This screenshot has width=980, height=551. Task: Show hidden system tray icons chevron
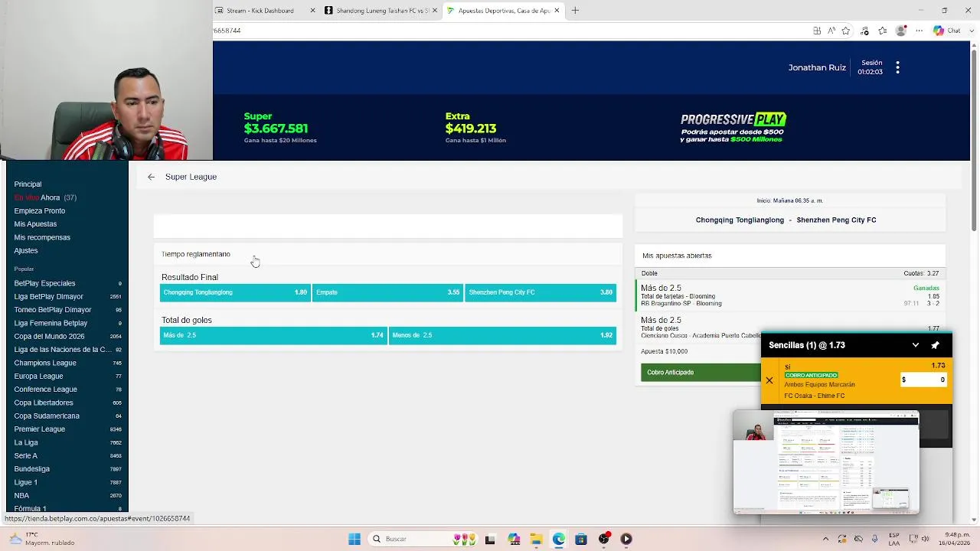tap(825, 539)
